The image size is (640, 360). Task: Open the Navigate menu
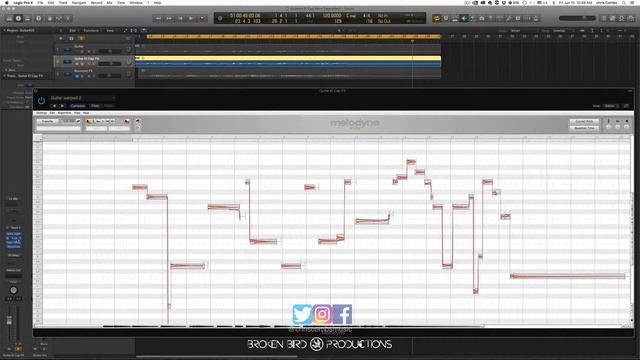tap(79, 2)
